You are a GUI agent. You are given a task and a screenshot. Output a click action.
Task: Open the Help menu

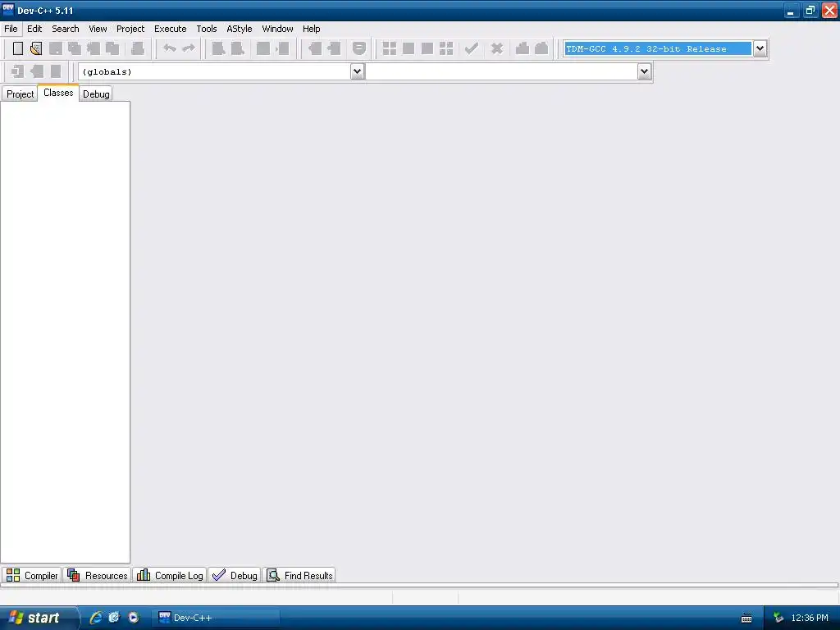311,29
